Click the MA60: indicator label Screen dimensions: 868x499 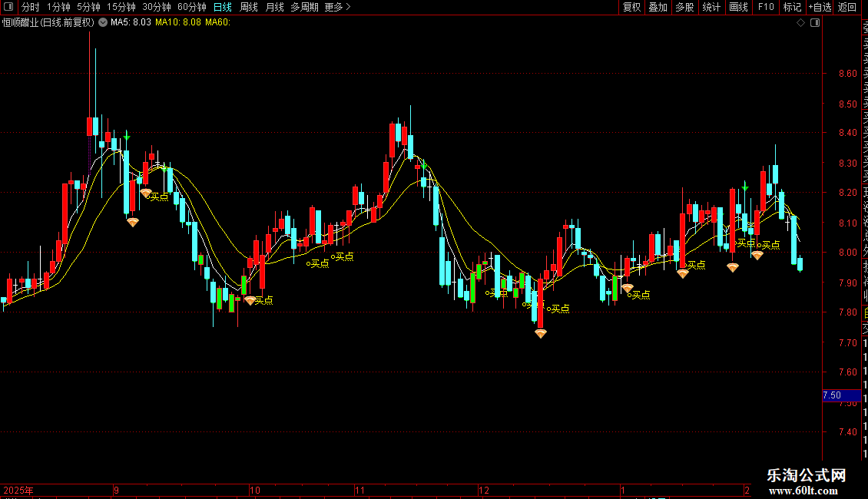(217, 23)
